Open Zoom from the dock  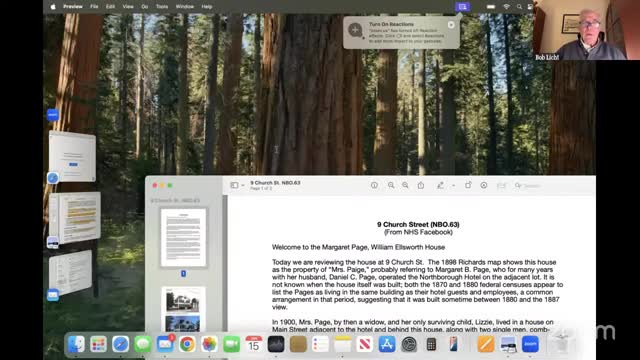point(530,344)
